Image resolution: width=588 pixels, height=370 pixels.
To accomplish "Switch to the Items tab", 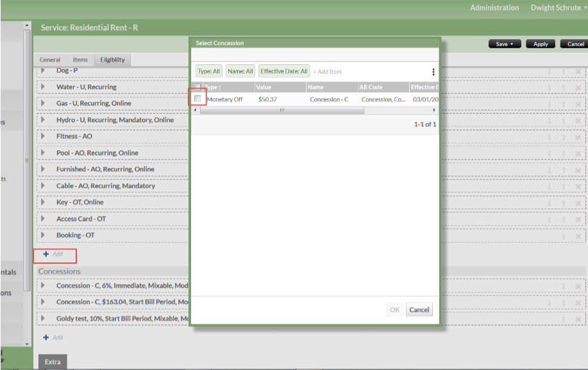I will [x=80, y=60].
